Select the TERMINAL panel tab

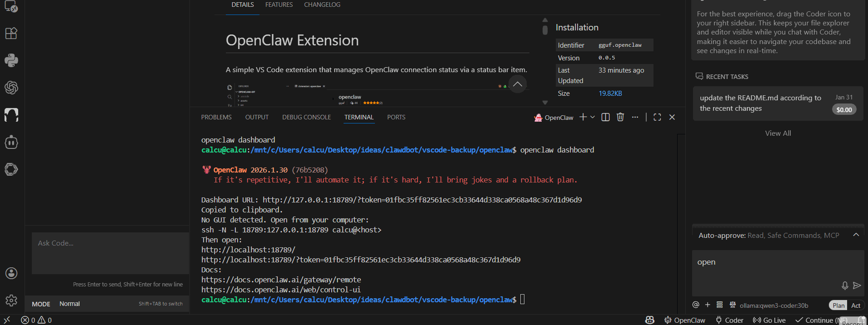coord(359,117)
